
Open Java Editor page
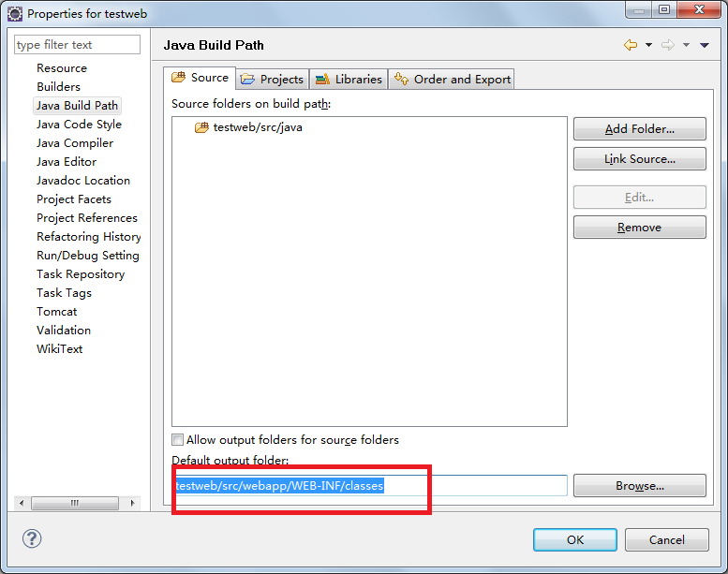(x=67, y=161)
